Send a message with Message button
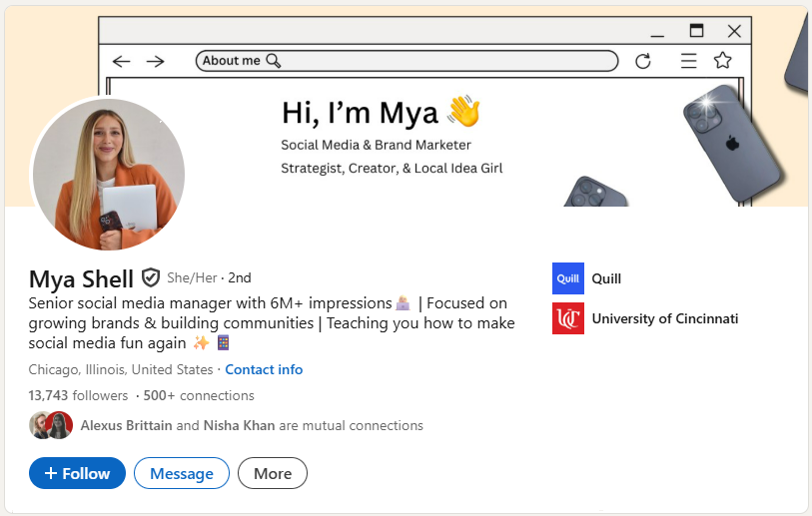This screenshot has width=812, height=516. click(x=182, y=473)
